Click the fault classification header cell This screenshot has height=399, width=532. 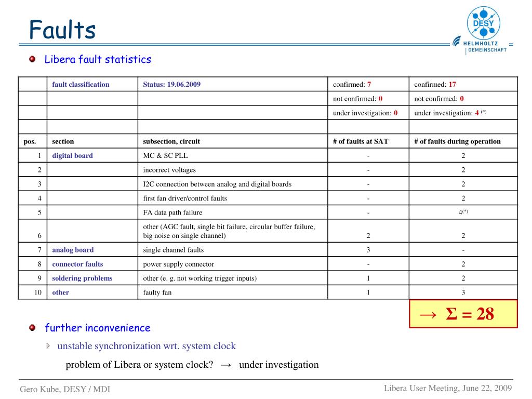point(92,84)
